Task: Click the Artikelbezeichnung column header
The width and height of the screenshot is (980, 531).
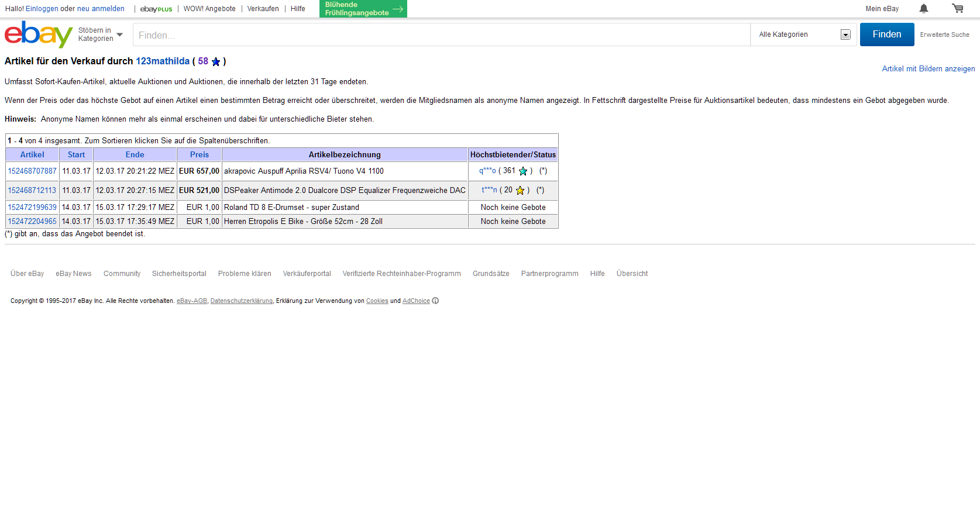Action: pos(345,155)
